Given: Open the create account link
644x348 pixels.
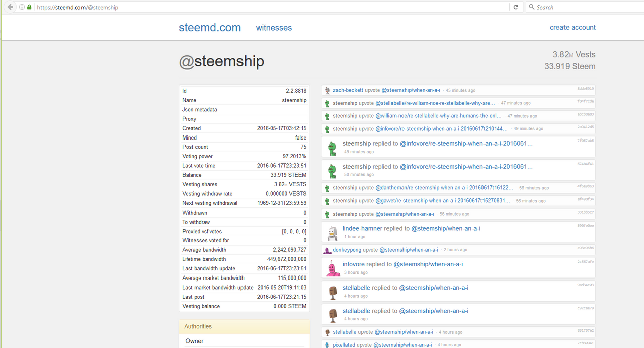Looking at the screenshot, I should click(573, 27).
